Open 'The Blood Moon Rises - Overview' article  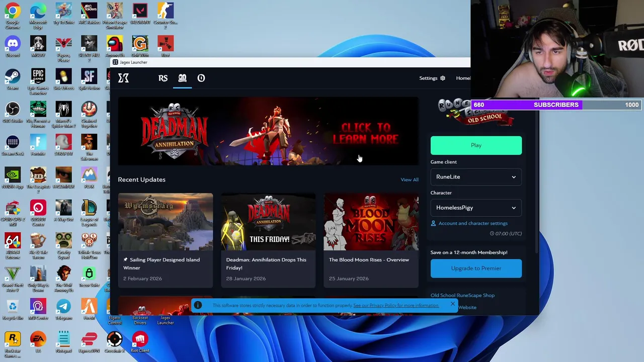(370, 240)
